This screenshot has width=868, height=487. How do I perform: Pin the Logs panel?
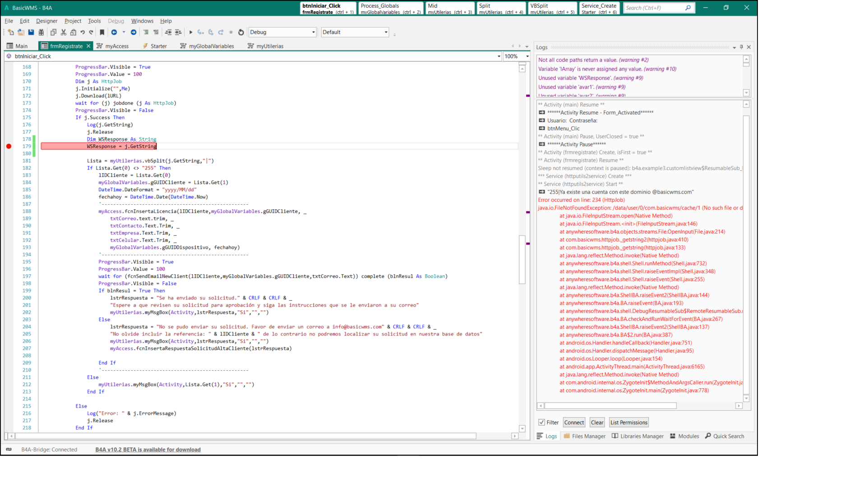point(741,47)
